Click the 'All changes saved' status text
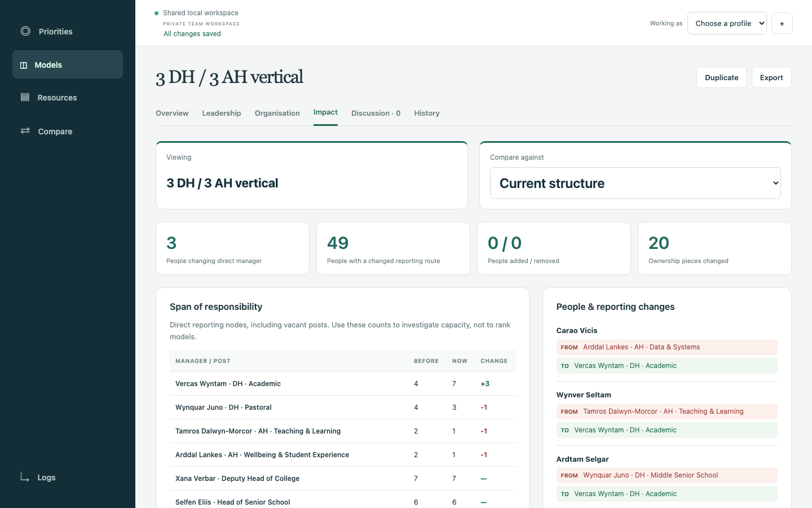Screen dimensions: 812x508 click(x=192, y=34)
